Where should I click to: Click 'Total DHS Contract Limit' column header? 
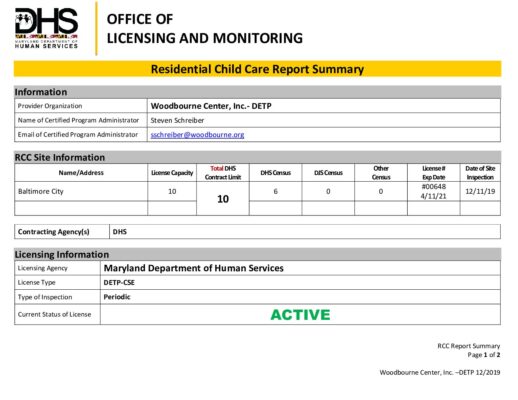point(223,173)
